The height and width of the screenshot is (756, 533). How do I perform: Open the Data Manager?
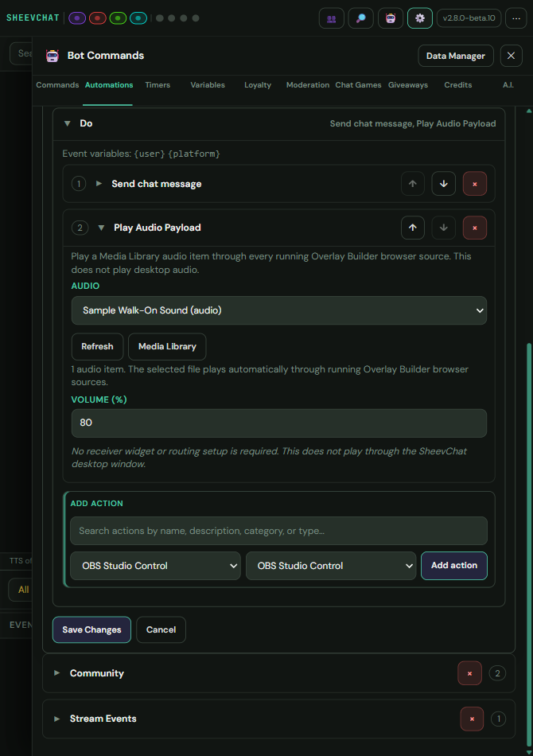tap(455, 56)
